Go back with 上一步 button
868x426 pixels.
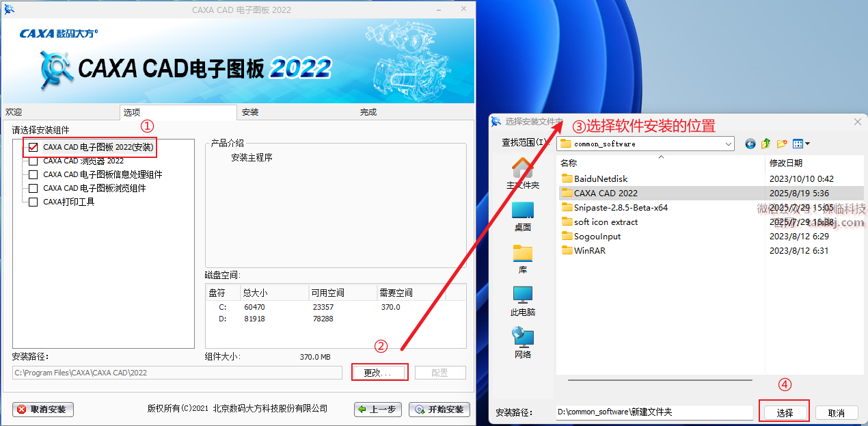[377, 410]
